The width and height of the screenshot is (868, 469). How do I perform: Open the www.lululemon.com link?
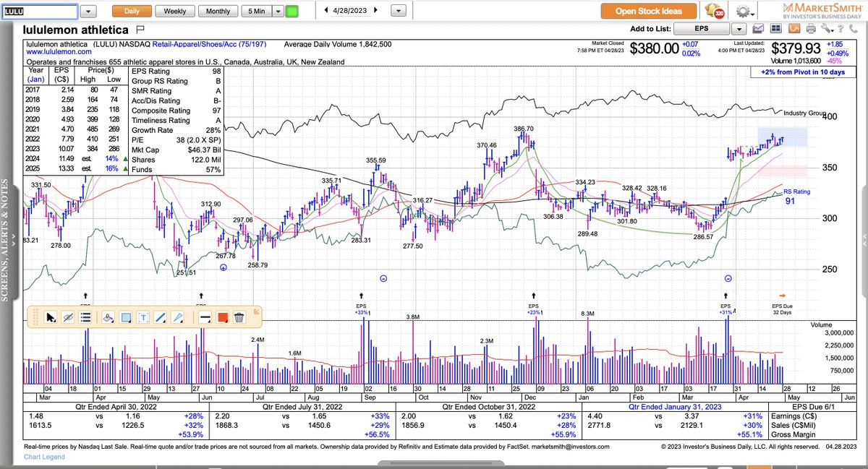click(x=59, y=52)
